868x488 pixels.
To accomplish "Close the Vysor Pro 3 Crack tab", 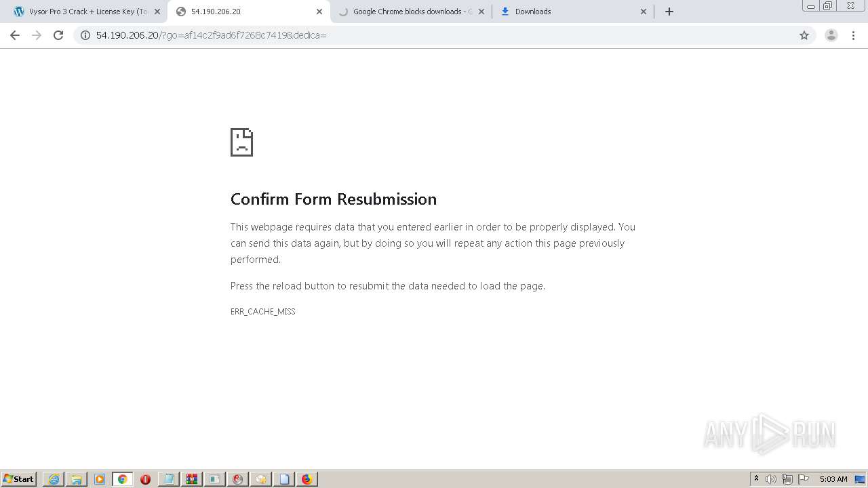I will point(157,12).
